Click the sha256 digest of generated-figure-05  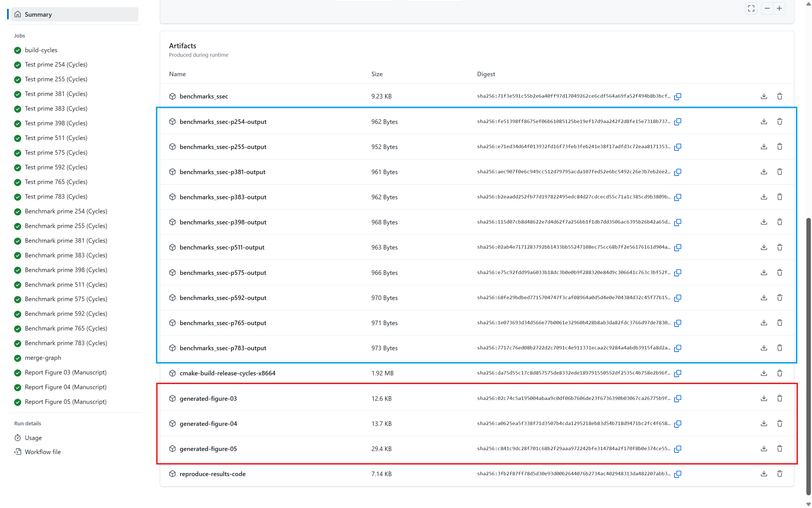(x=573, y=448)
